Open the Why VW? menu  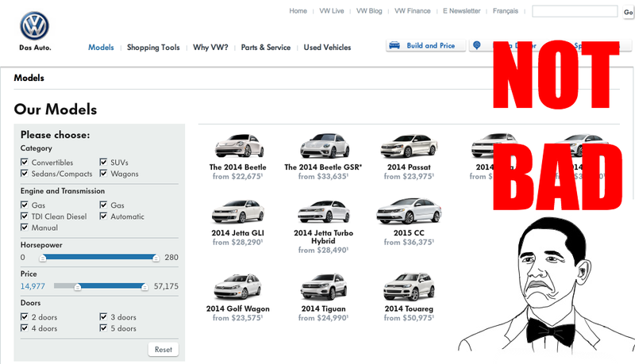click(210, 48)
